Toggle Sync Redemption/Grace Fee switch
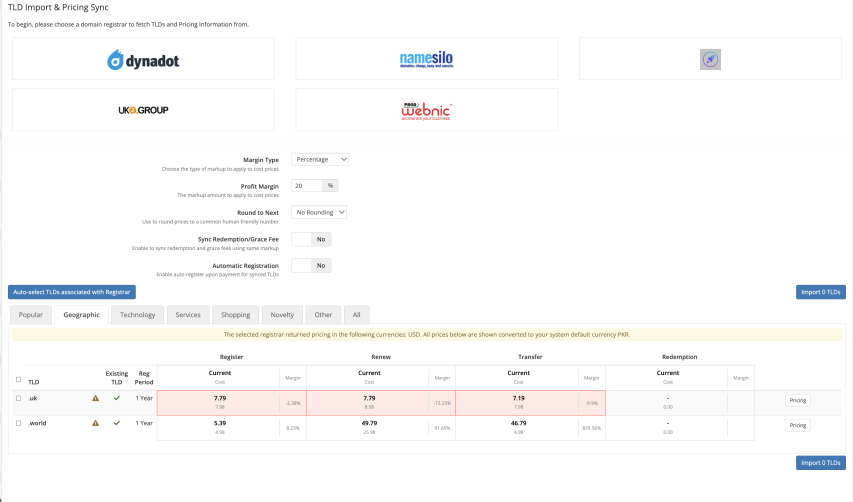 tap(311, 239)
